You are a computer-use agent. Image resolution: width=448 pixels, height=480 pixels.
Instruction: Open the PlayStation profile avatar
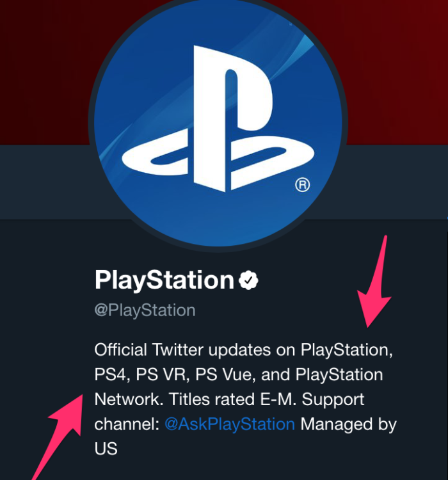[x=218, y=122]
